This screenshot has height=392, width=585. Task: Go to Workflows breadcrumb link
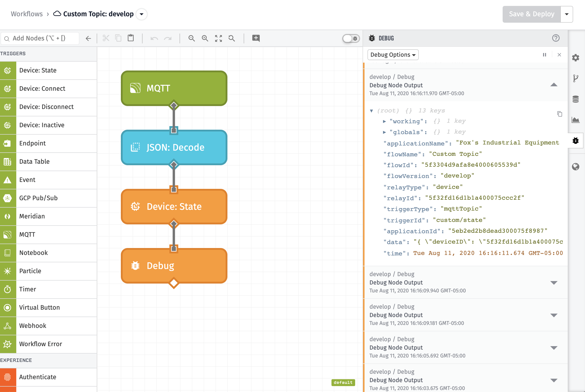(x=27, y=14)
